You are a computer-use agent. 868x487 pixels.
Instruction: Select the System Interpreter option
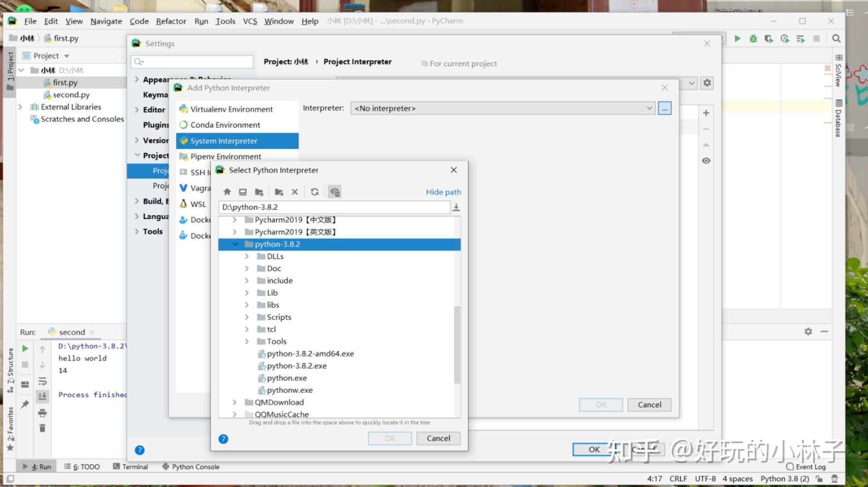pyautogui.click(x=224, y=141)
